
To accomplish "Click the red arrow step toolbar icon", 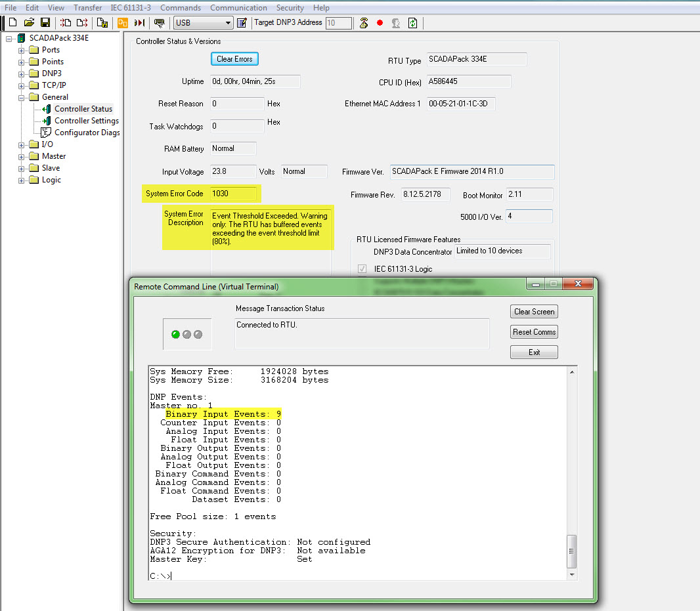I will pos(139,23).
